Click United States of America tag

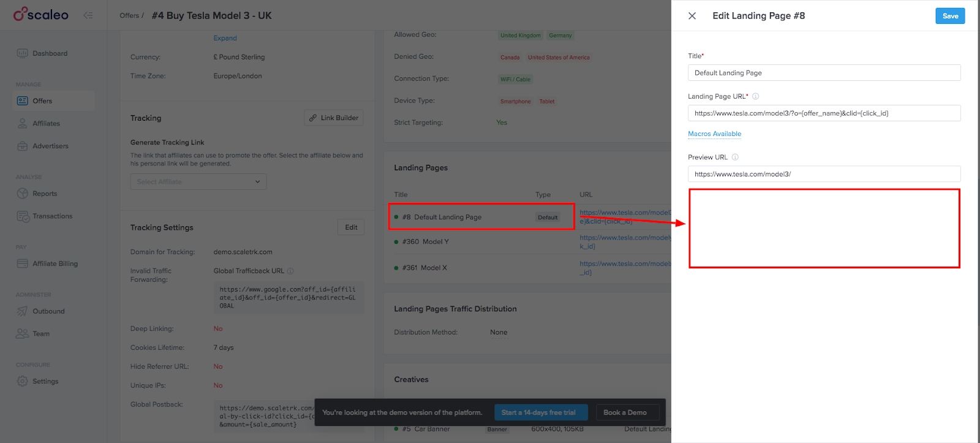pos(559,58)
